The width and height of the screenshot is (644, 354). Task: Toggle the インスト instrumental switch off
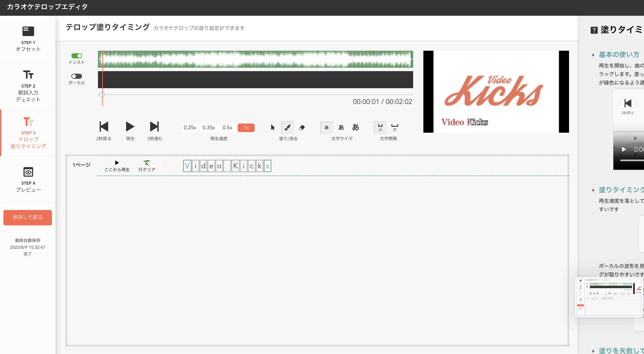[x=76, y=56]
